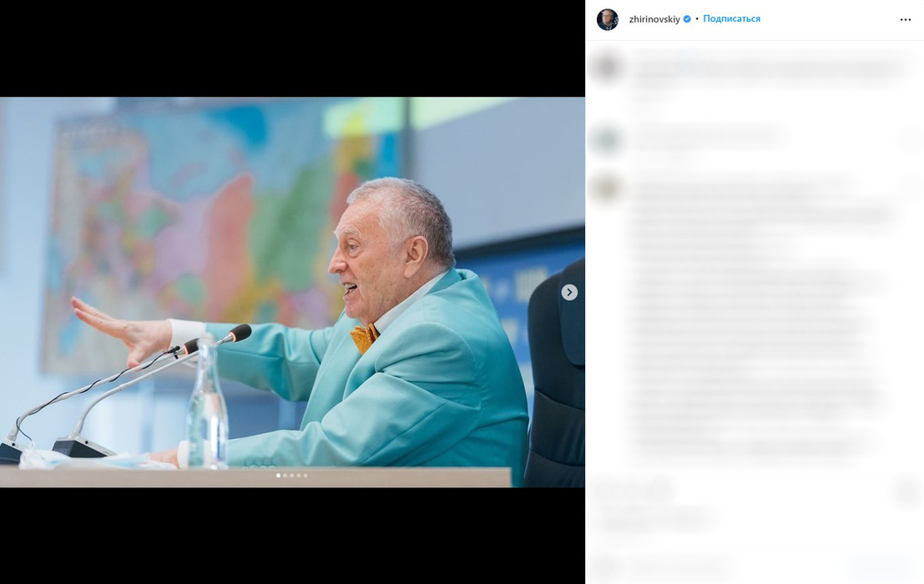The height and width of the screenshot is (584, 924).
Task: Jump to the fourth carousel dot
Action: pos(299,475)
